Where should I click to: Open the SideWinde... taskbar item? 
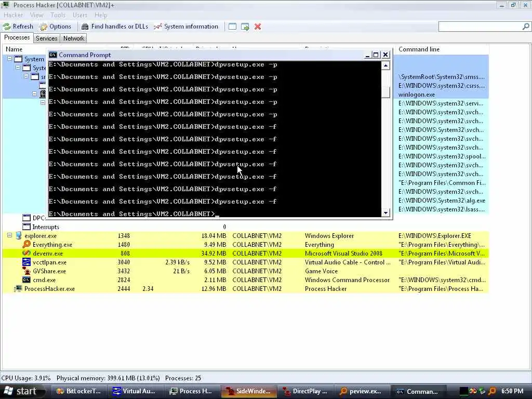click(x=248, y=391)
